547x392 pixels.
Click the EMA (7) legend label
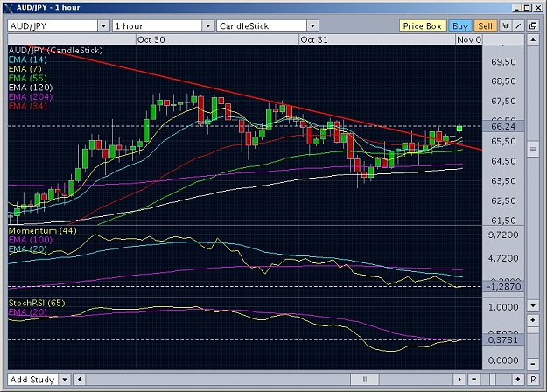click(25, 69)
